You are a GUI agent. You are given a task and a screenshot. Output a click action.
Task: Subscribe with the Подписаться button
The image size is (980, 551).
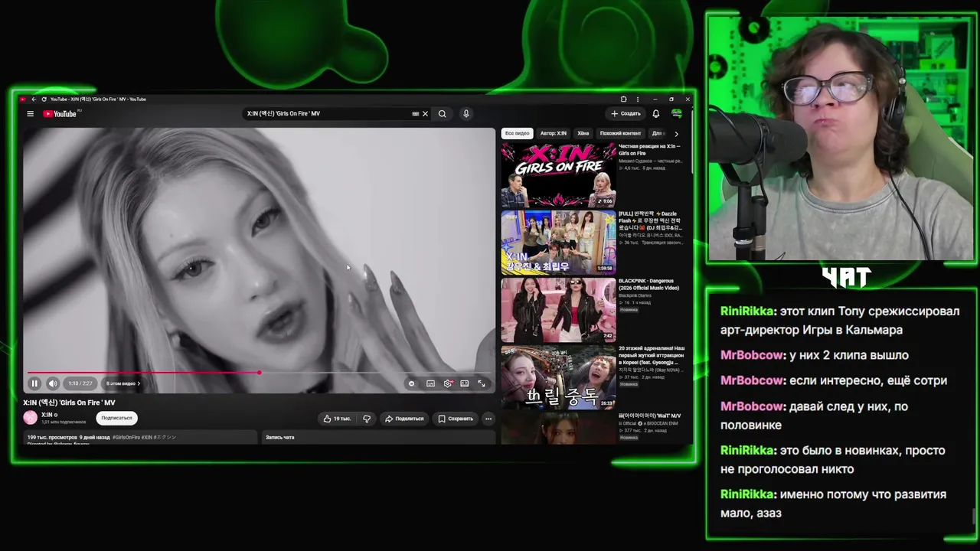point(117,418)
